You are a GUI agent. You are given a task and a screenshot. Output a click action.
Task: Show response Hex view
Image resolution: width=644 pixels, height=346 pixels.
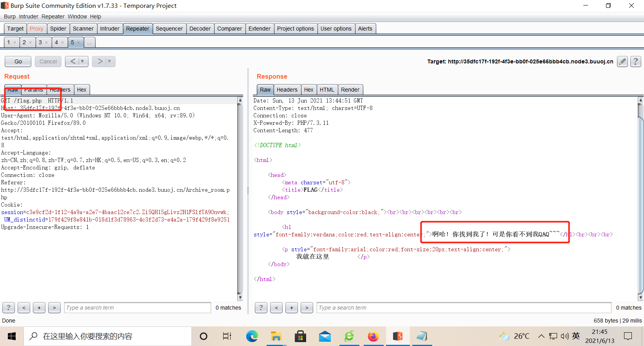coord(308,90)
